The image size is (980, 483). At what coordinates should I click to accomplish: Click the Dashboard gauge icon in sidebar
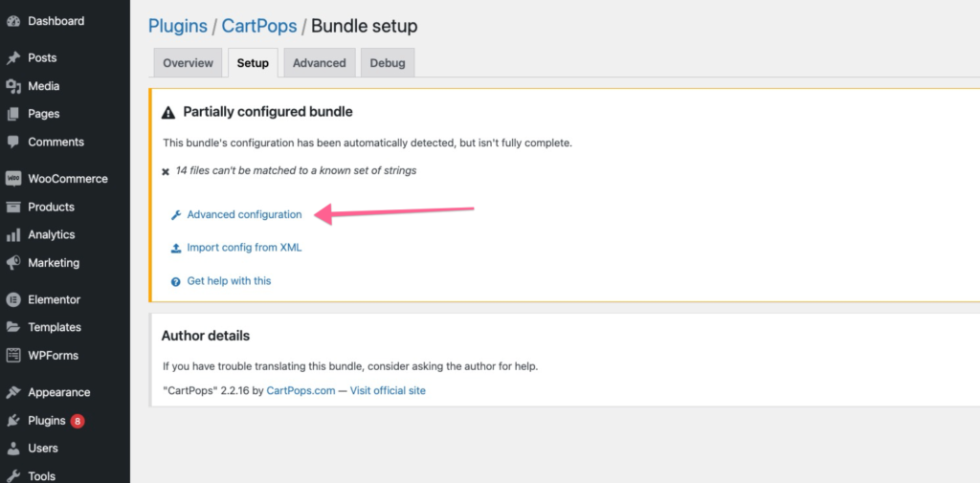(x=13, y=21)
